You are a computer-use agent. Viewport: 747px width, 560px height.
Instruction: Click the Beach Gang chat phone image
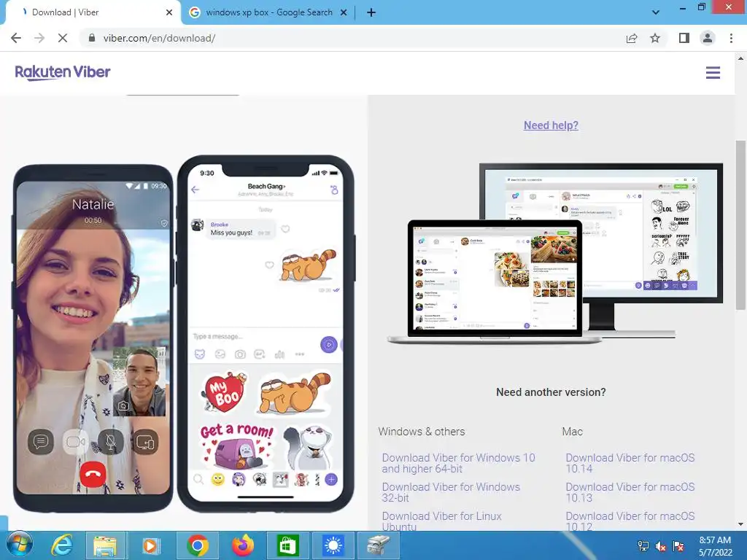click(266, 334)
